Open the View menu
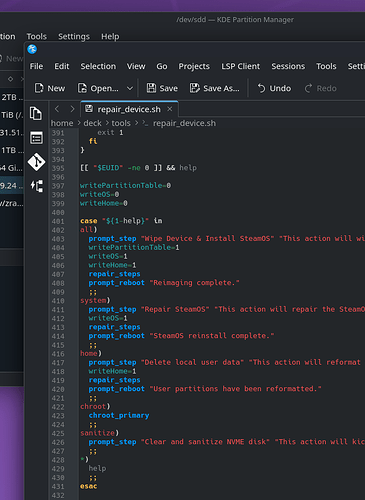 pos(136,66)
